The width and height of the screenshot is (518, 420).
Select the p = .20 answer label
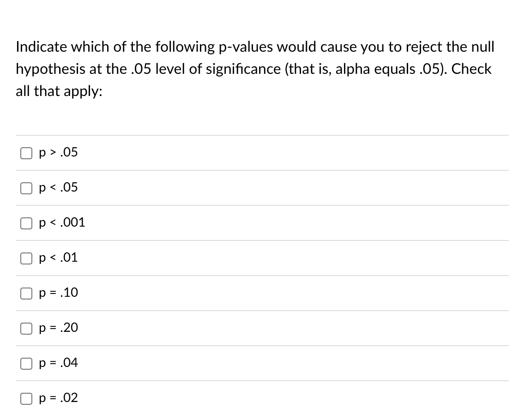(58, 328)
